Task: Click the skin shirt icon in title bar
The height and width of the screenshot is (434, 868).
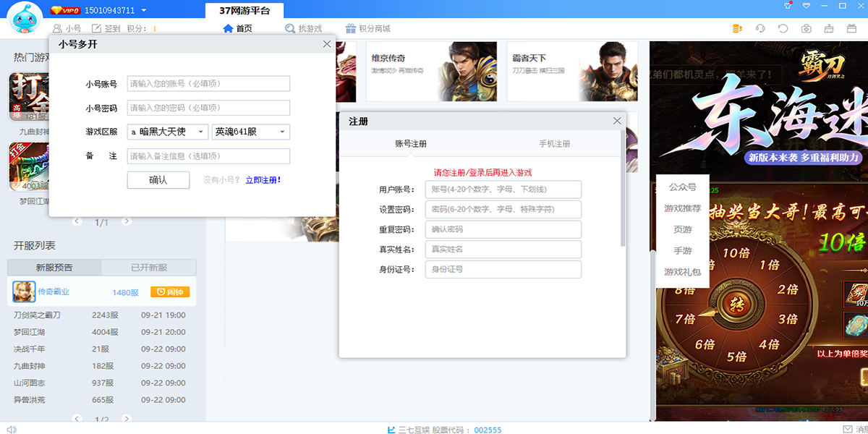Action: 788,6
